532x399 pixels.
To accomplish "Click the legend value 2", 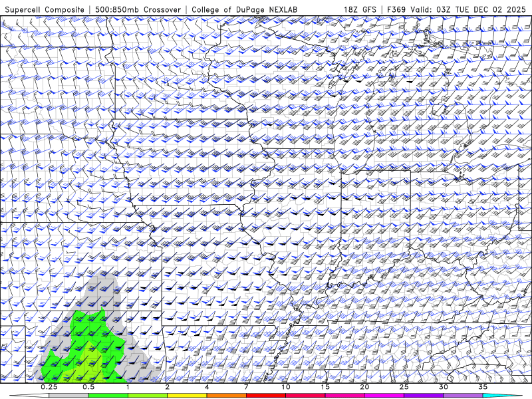I will [168, 387].
